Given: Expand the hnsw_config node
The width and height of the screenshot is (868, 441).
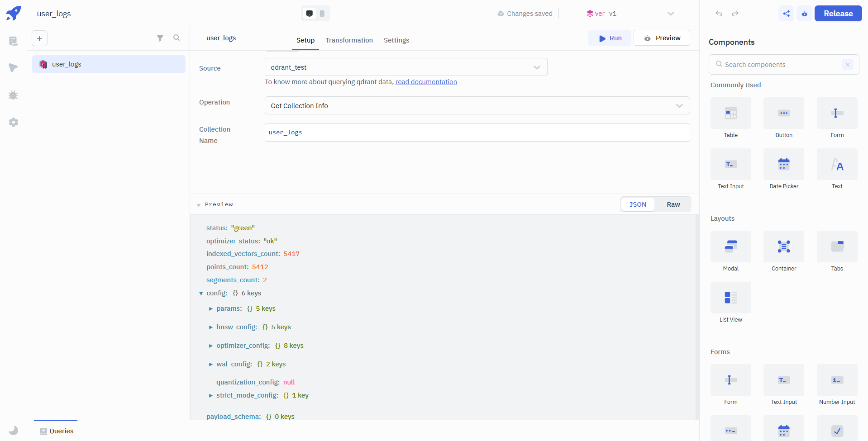Looking at the screenshot, I should [210, 327].
